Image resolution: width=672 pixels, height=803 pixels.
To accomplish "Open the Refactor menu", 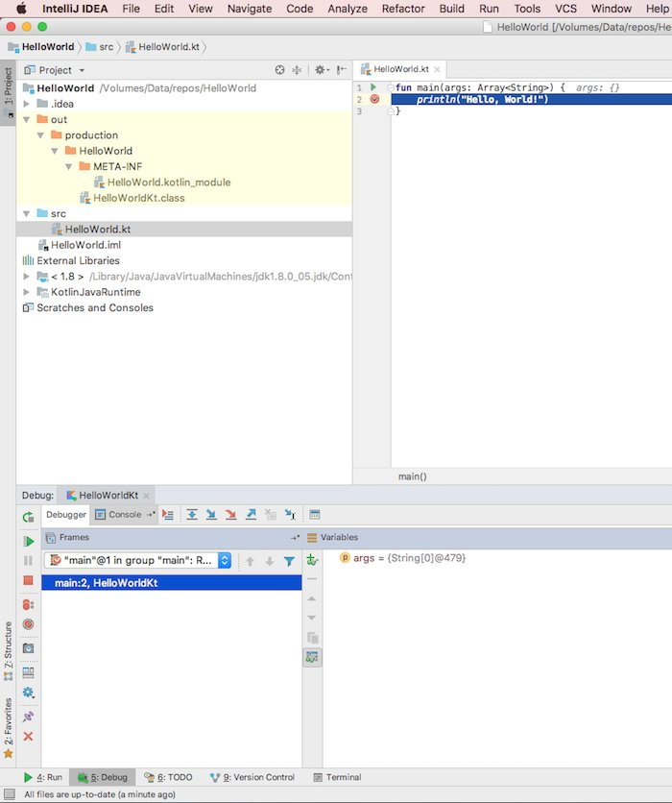I will coord(403,9).
